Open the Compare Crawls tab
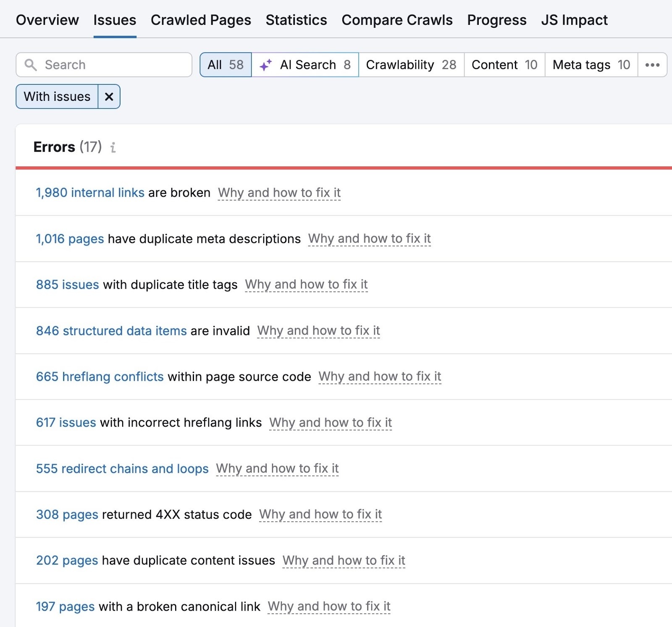 (397, 20)
